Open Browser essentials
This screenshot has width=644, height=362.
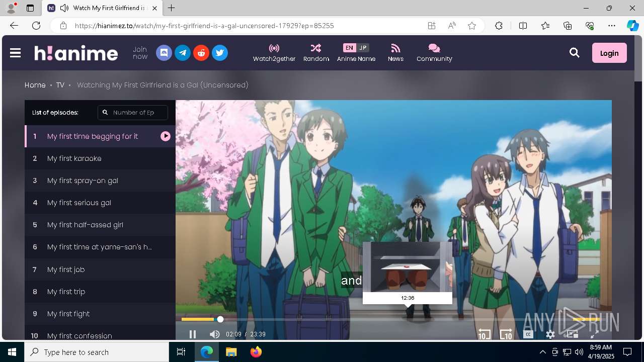590,26
